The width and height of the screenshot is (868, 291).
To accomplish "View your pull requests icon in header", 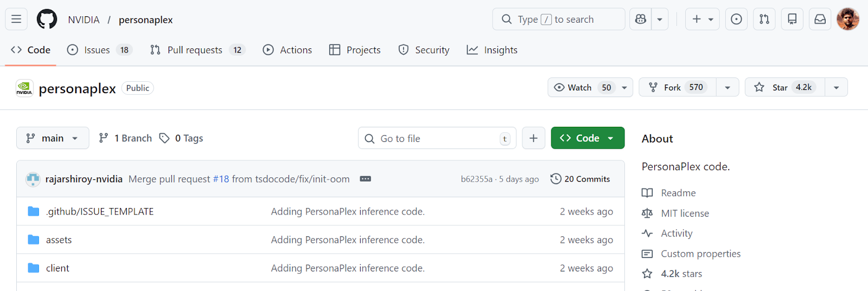I will coord(764,20).
